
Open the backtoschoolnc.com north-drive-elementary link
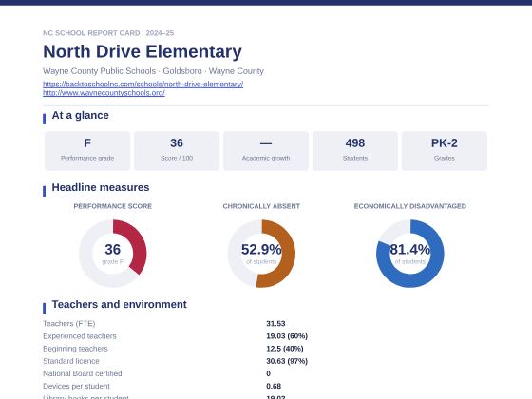point(142,84)
